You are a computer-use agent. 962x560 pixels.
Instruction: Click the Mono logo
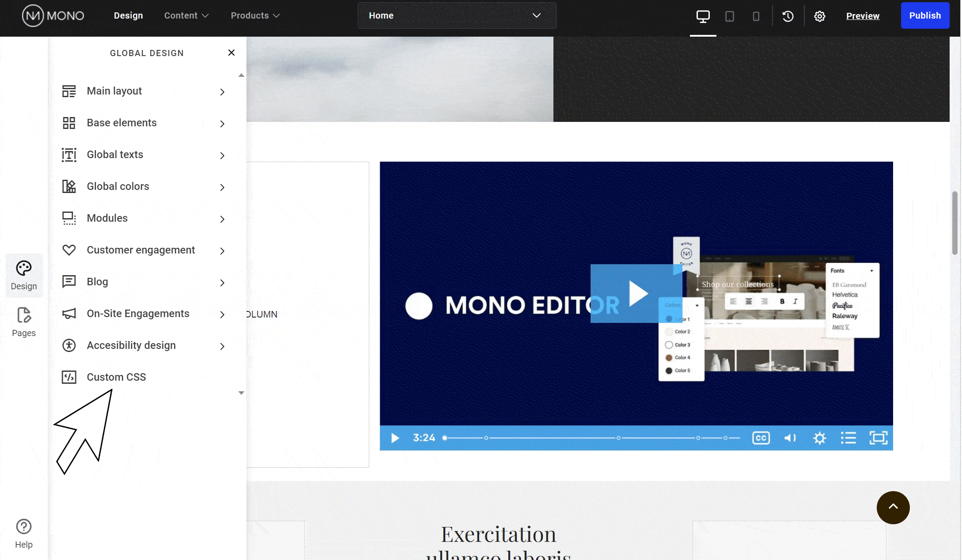(53, 16)
